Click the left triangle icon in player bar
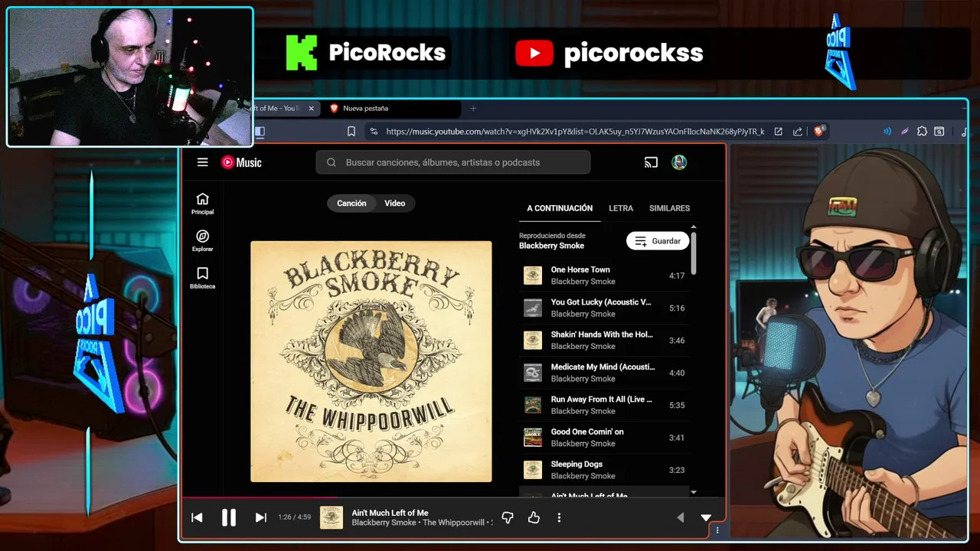The height and width of the screenshot is (551, 980). coord(680,518)
